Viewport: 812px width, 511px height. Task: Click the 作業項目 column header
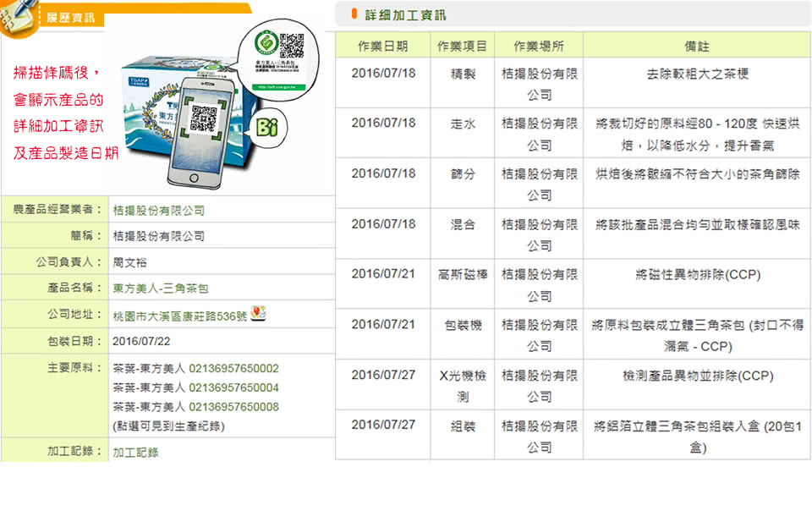point(462,46)
